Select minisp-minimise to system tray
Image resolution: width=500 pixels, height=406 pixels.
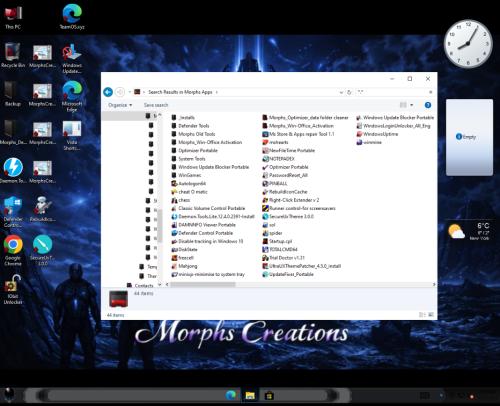[208, 274]
